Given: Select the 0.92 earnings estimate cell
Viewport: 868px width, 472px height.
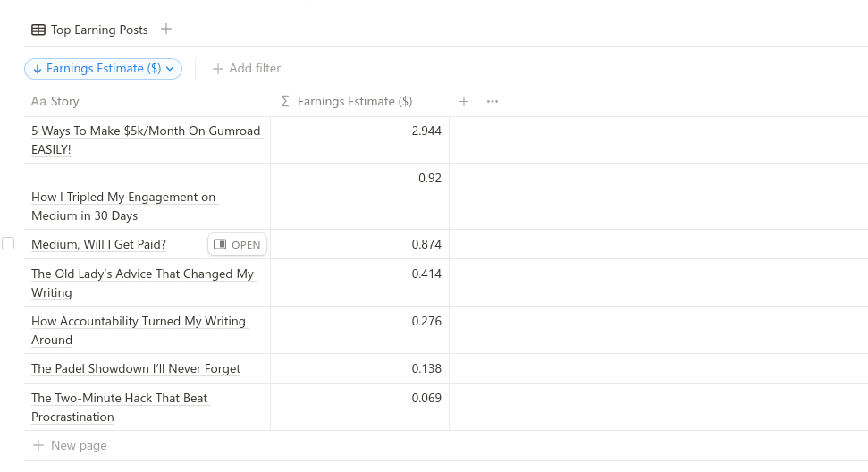Looking at the screenshot, I should (359, 196).
